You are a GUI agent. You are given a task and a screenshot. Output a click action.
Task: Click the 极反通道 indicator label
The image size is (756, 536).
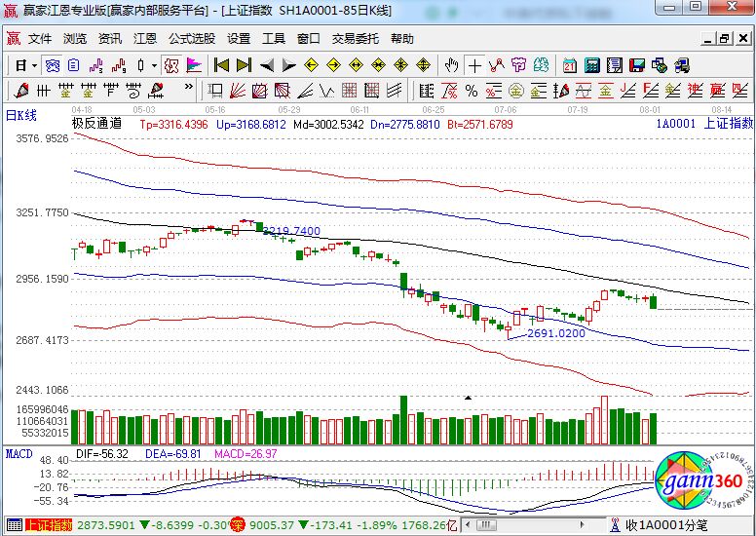(x=96, y=124)
